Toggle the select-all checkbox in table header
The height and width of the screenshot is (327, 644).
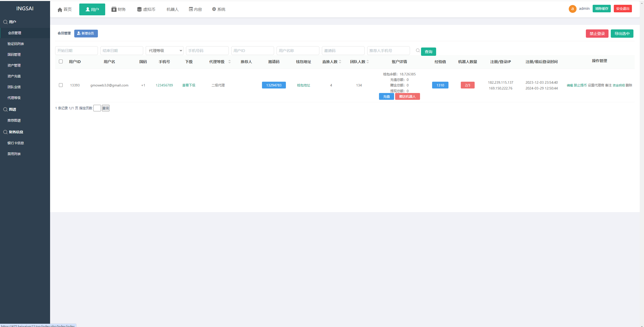click(61, 62)
